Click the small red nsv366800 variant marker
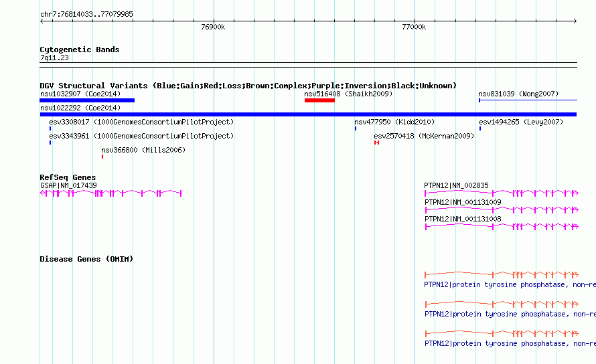 coord(102,157)
